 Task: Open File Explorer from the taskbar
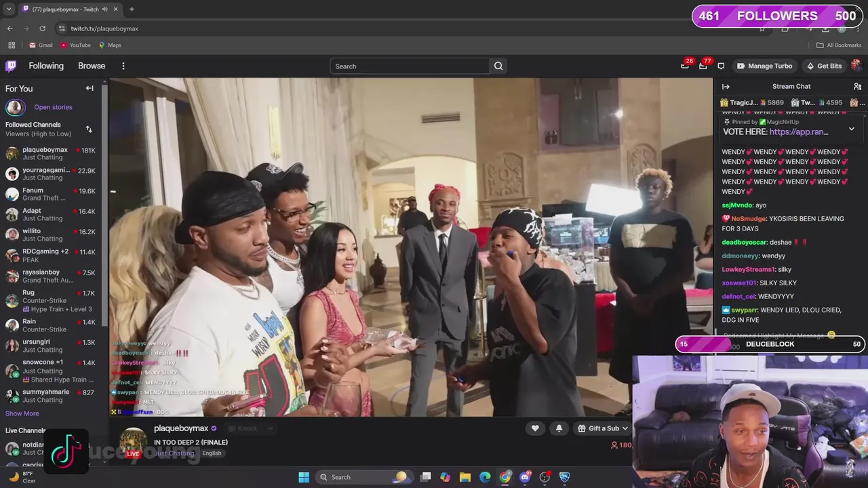pos(465,477)
